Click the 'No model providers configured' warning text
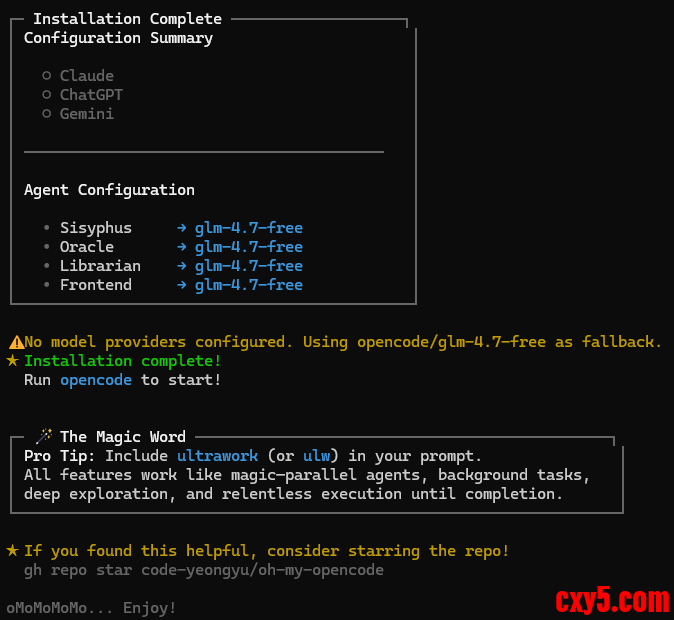This screenshot has height=620, width=674. pyautogui.click(x=343, y=342)
